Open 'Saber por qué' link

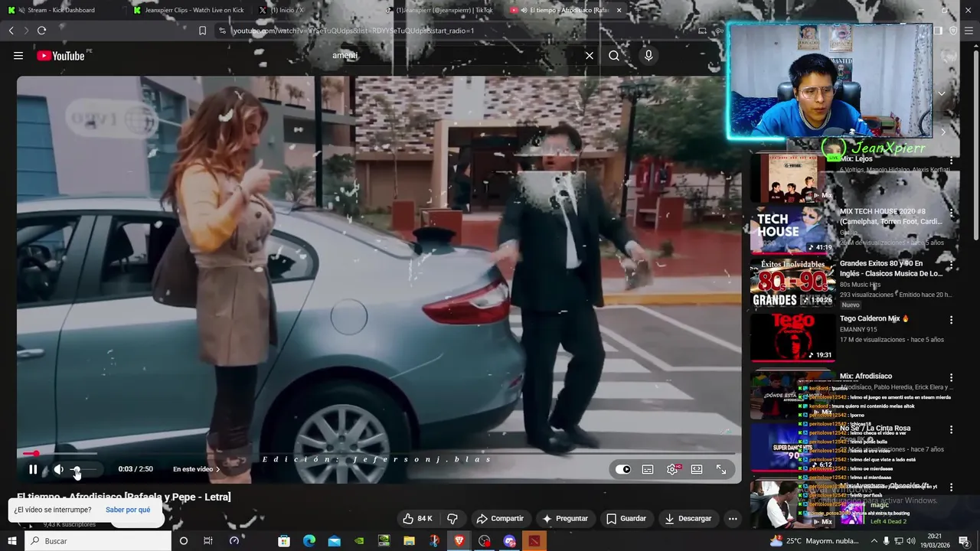coord(128,510)
